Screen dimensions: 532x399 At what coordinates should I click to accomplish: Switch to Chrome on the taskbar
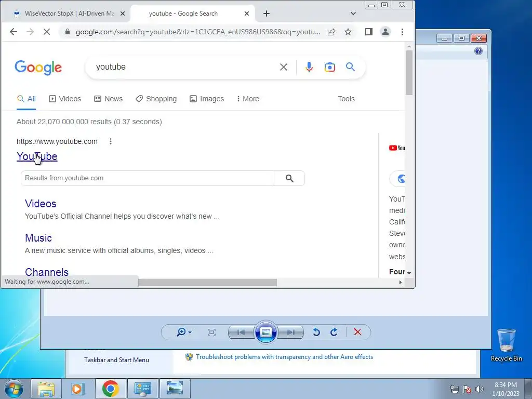(110, 389)
